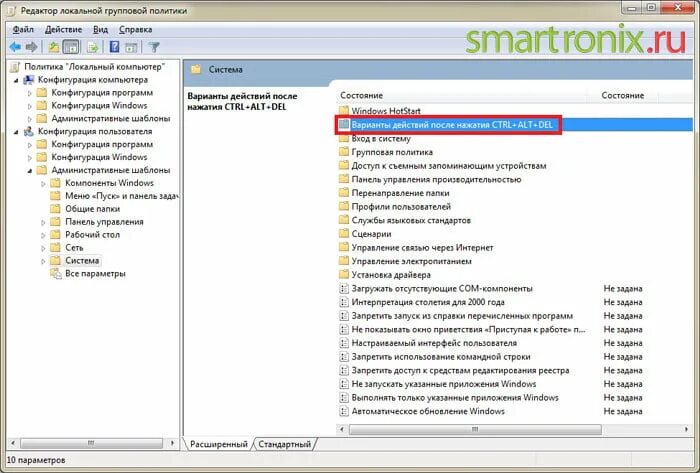Click the gray Forward arrow toolbar icon
This screenshot has width=700, height=473.
pyautogui.click(x=31, y=47)
